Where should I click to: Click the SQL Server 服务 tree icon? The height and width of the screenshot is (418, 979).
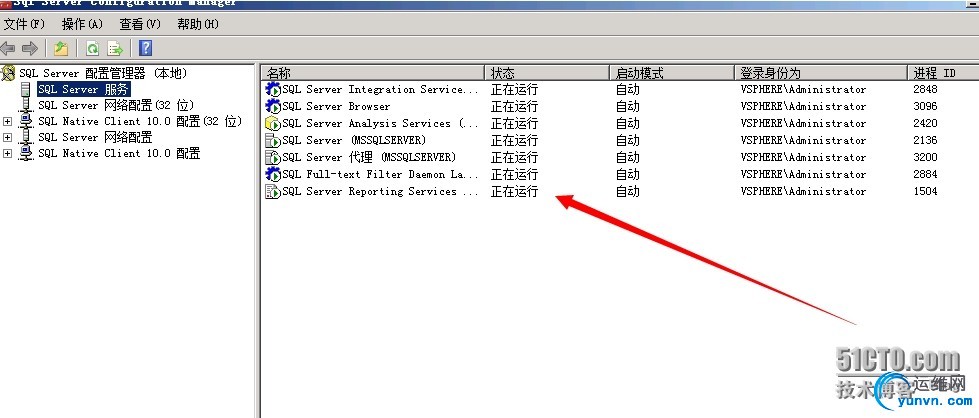(26, 89)
